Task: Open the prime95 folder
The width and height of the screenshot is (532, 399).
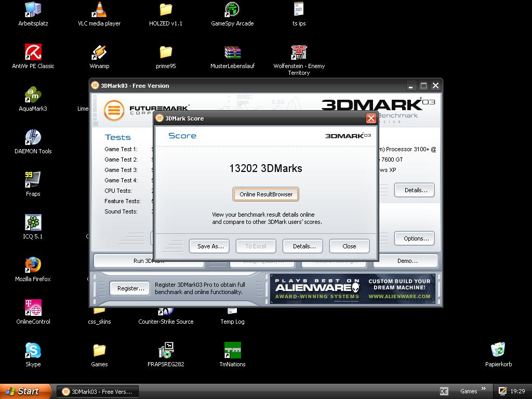Action: [166, 57]
